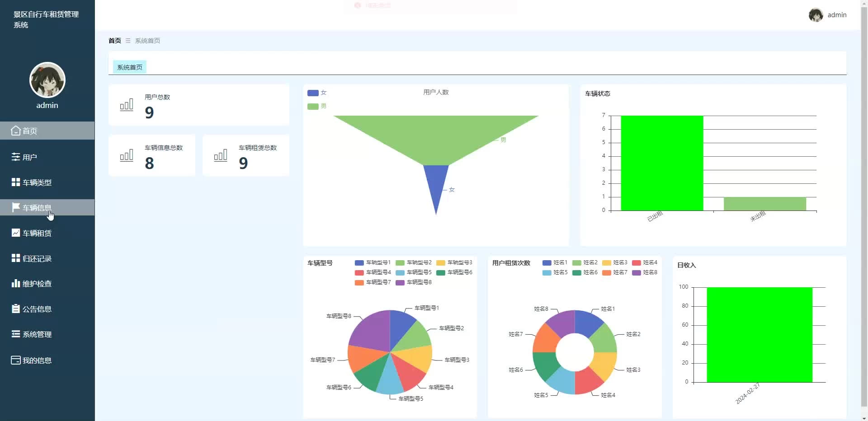Viewport: 868px width, 421px height.
Task: Toggle 姓名5 legend in 用户租赁次数 chart
Action: click(x=555, y=272)
